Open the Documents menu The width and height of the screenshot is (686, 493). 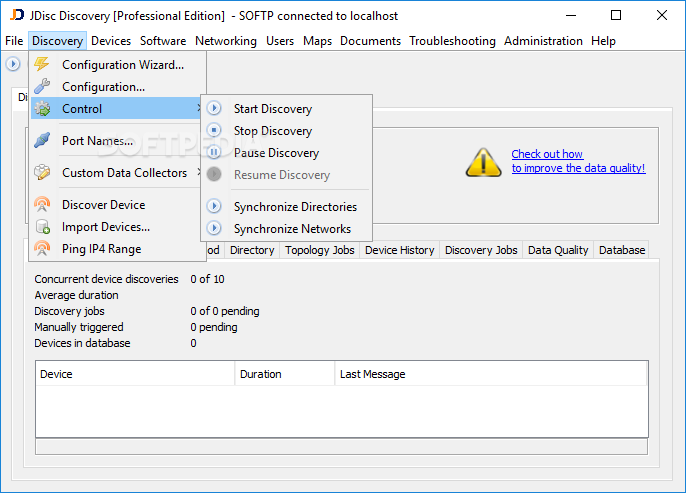pos(370,41)
